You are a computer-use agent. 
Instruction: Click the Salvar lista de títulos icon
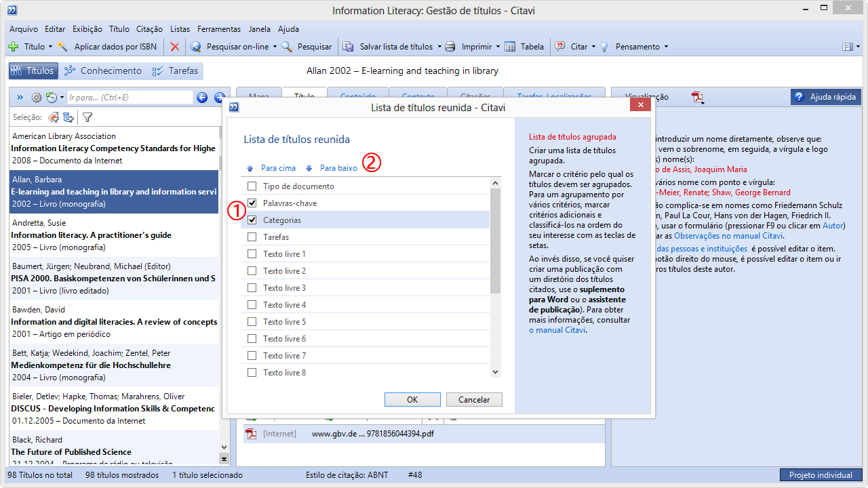pos(349,47)
